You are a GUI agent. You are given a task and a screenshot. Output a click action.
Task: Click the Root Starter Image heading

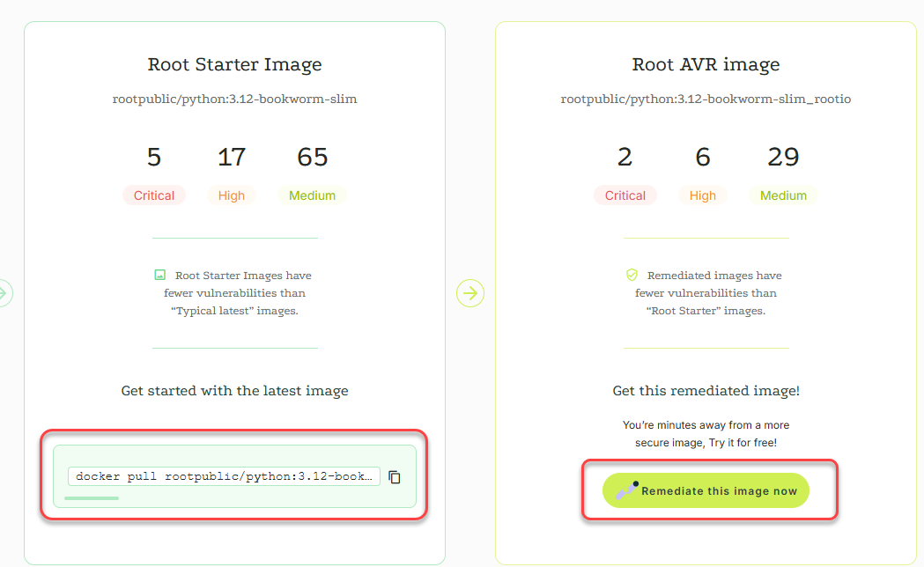(x=234, y=64)
